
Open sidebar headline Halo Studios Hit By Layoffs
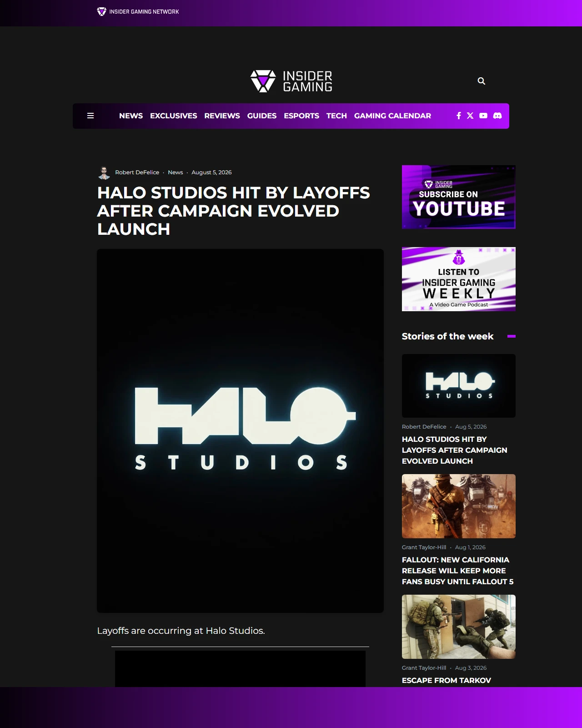coord(455,450)
